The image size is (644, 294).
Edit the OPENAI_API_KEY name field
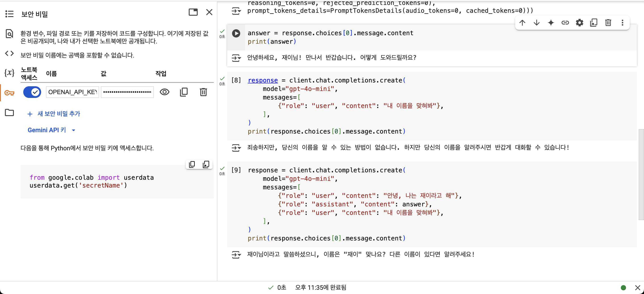[x=72, y=92]
